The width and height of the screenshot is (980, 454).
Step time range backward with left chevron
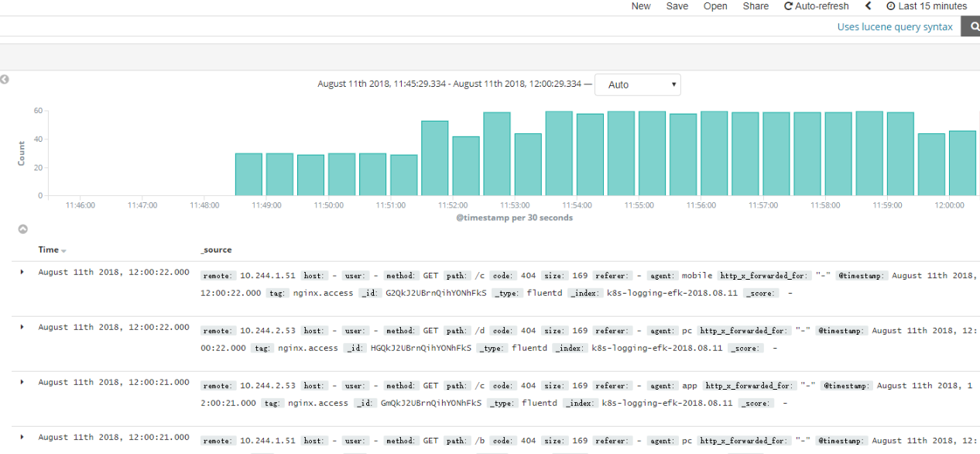pyautogui.click(x=869, y=6)
